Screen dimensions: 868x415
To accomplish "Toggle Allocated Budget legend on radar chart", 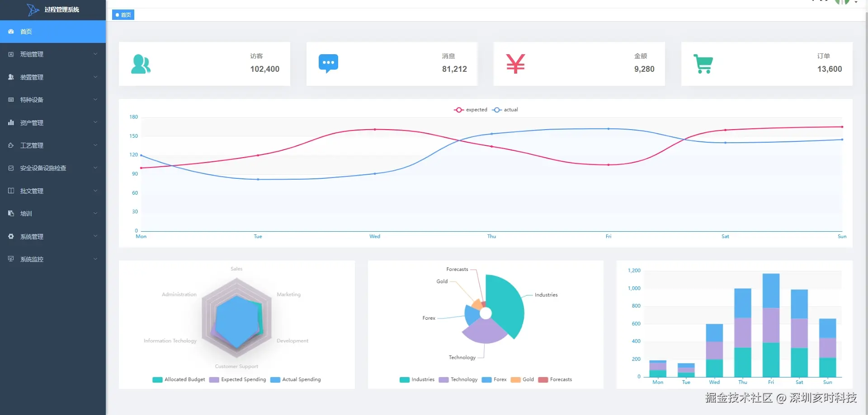I will (179, 380).
